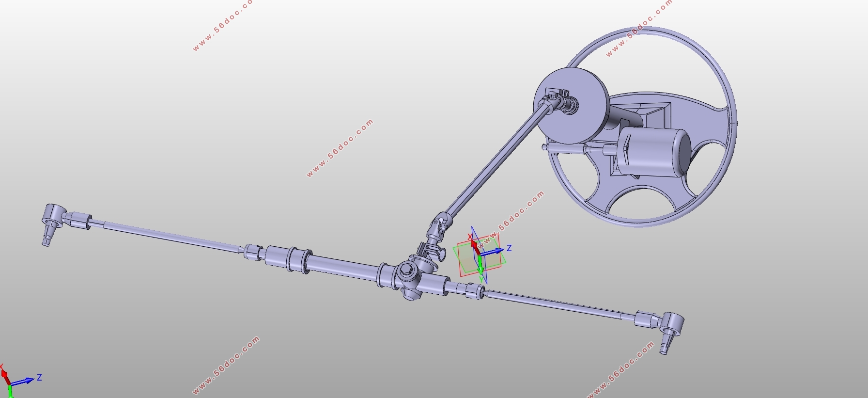Click the bottom-left corner axis orientation indicator
The width and height of the screenshot is (868, 398).
[x=15, y=381]
